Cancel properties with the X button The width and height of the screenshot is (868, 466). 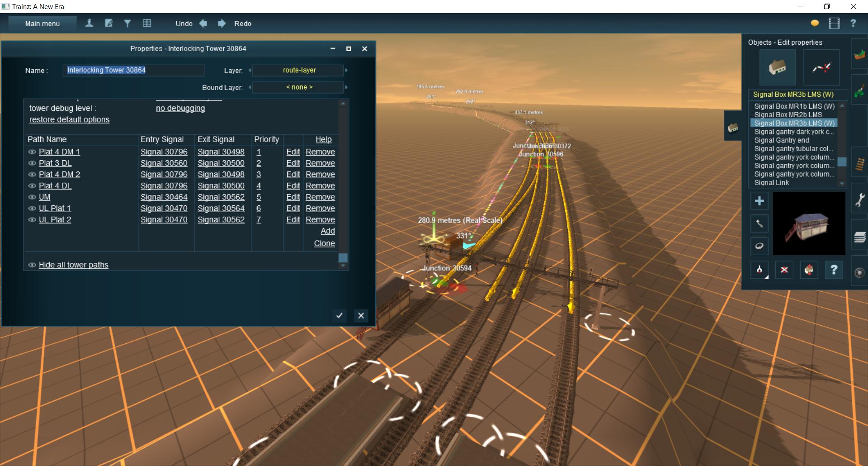pyautogui.click(x=361, y=315)
